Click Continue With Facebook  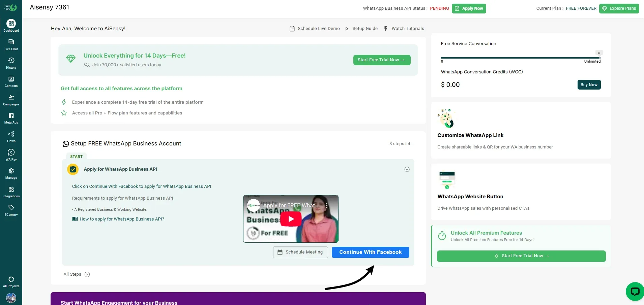(x=370, y=252)
